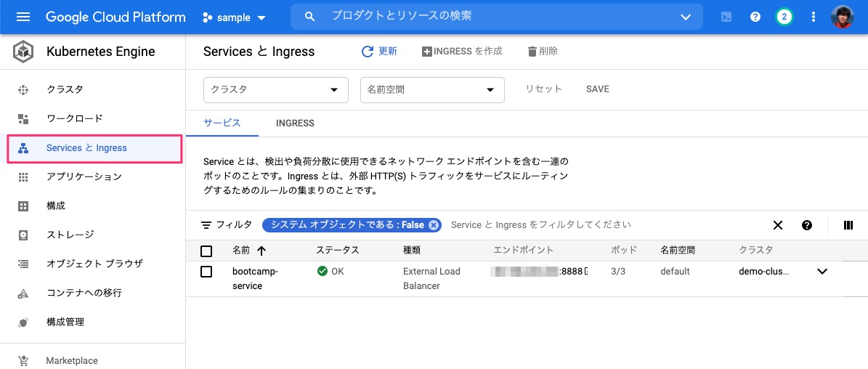Open the sample project selector dropdown

[235, 17]
